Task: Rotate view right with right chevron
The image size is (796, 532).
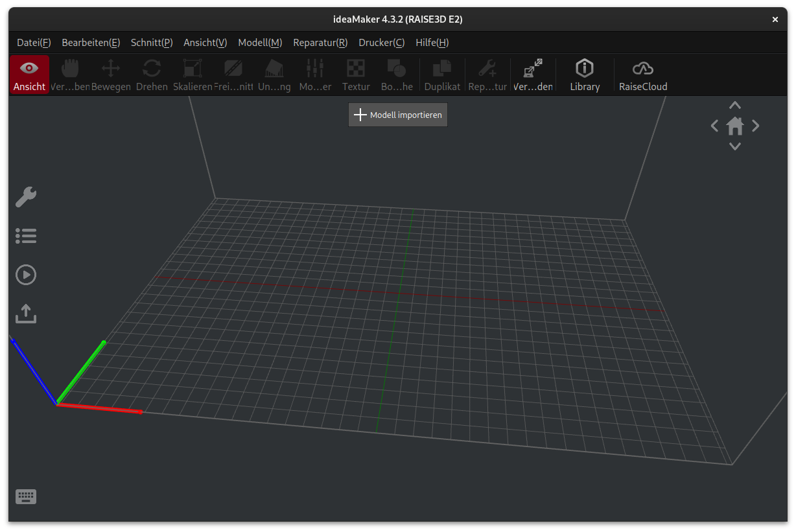Action: (x=756, y=126)
